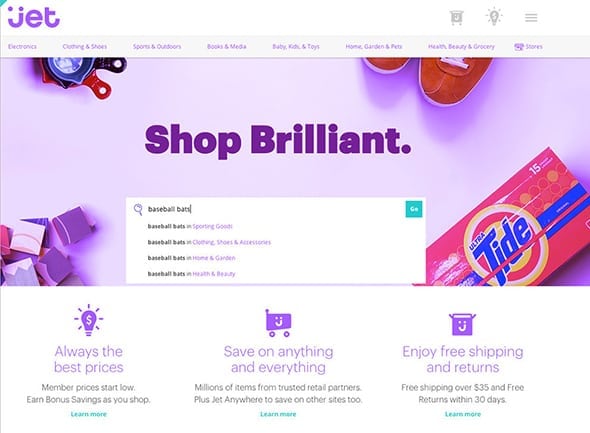The width and height of the screenshot is (590, 433).
Task: Open the hamburger menu
Action: [531, 18]
